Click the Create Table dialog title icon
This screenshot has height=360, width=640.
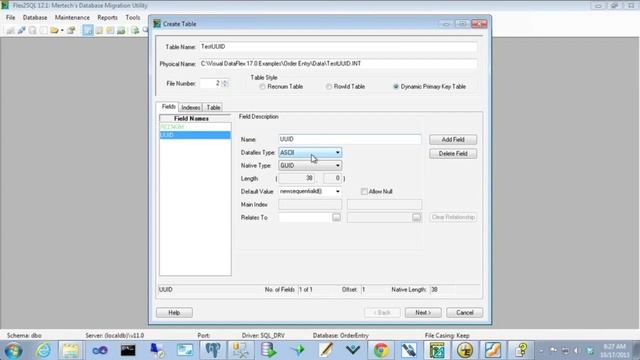tap(157, 24)
